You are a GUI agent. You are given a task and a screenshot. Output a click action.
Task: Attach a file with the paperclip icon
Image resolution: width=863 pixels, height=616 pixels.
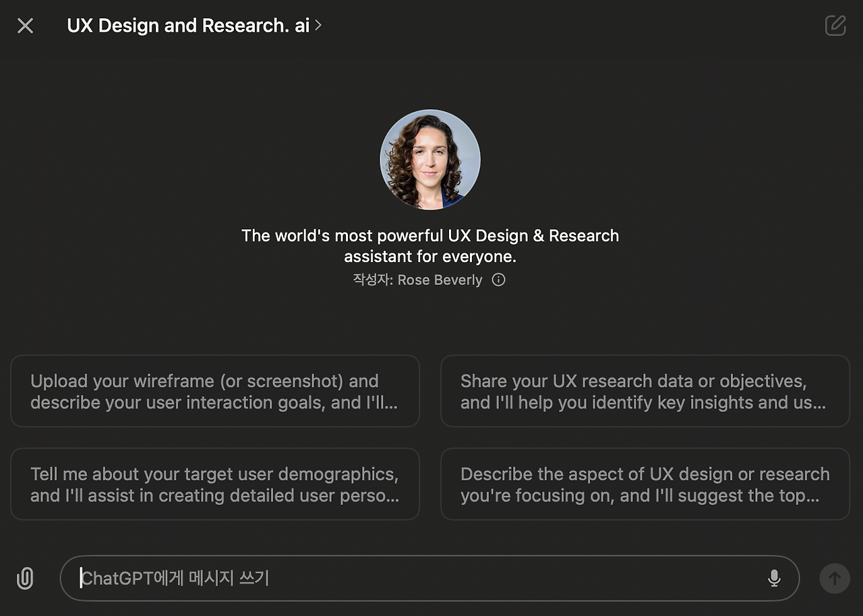tap(25, 578)
